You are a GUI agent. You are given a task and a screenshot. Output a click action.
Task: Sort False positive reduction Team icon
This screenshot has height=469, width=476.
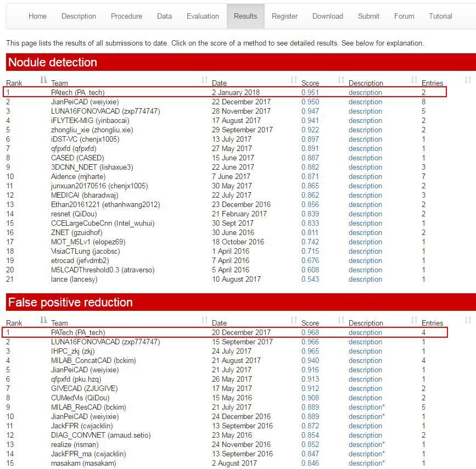(x=204, y=320)
